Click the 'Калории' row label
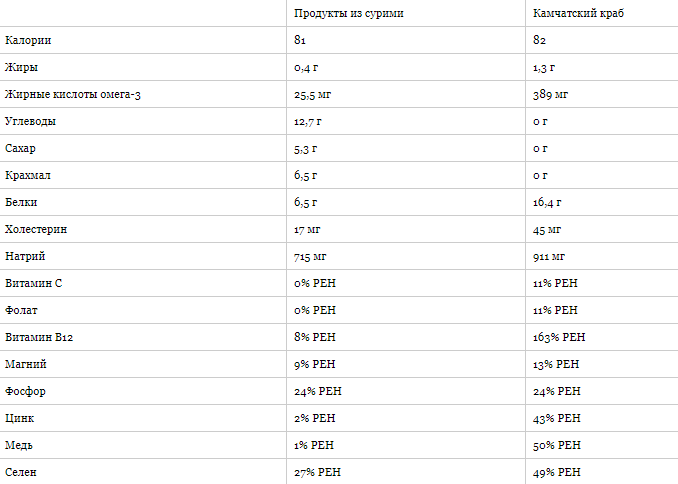Screen dimensions: 678x484 28,41
